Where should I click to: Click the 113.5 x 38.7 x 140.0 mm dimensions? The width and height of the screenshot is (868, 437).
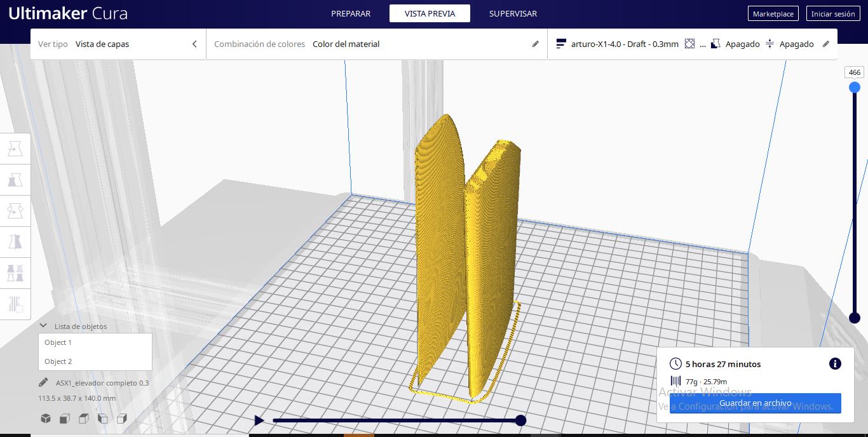tap(77, 398)
